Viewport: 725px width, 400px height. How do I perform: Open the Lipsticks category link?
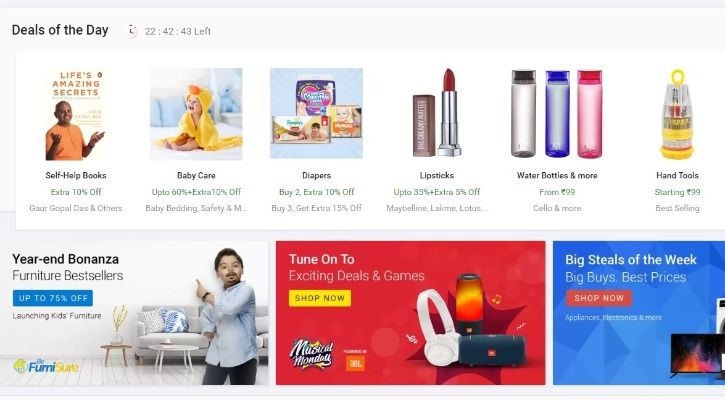(x=436, y=175)
